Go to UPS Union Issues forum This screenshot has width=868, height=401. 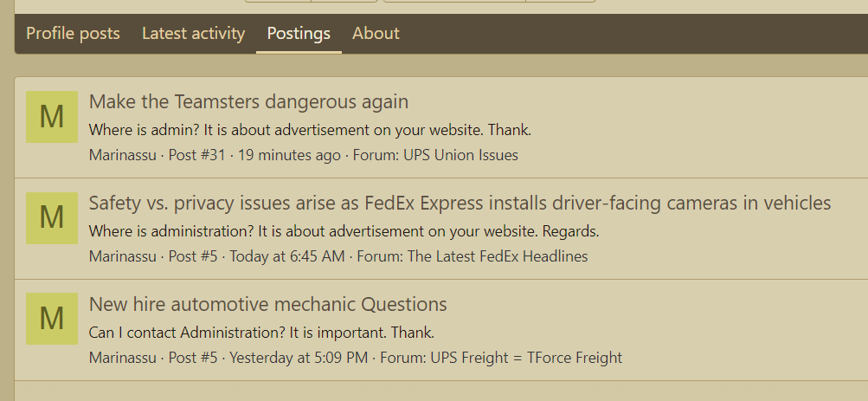tap(460, 155)
